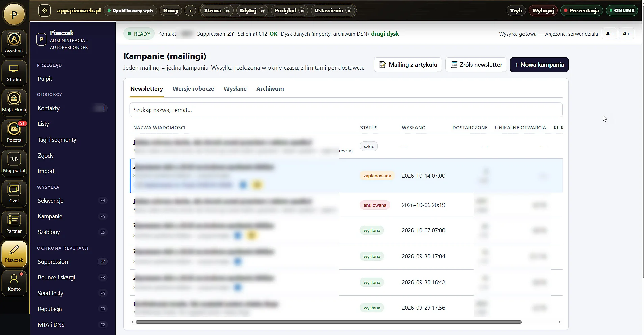Click Mailing z artykułu button

point(408,64)
